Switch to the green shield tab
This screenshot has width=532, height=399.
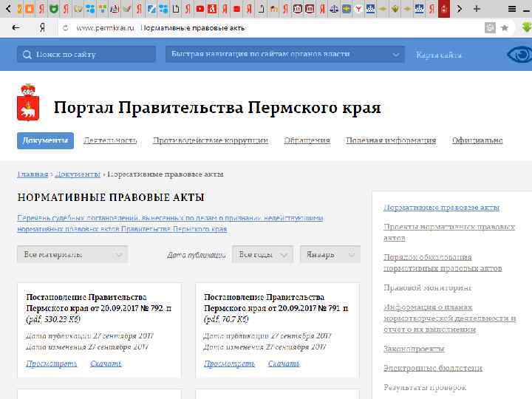(x=54, y=9)
